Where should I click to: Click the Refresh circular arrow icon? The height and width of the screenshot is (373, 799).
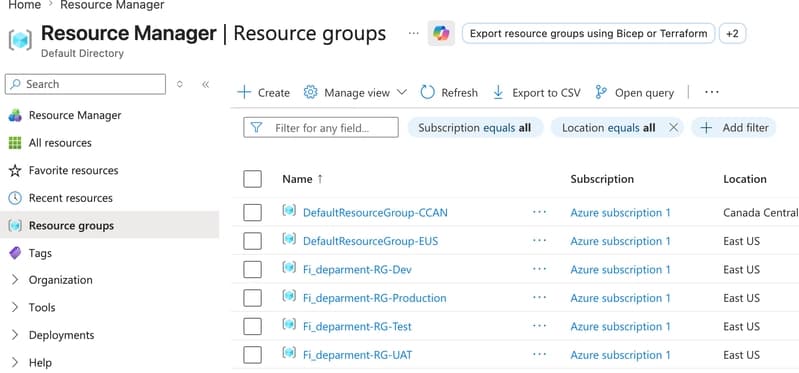coord(428,93)
